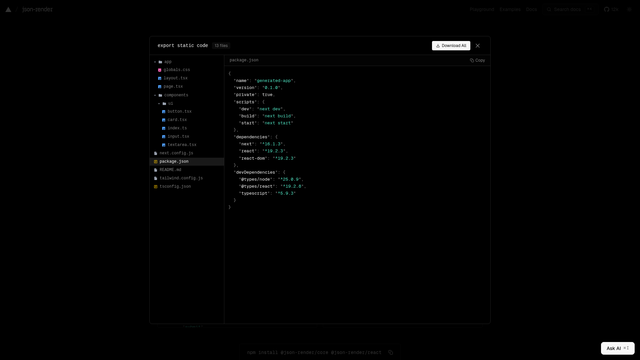Click the next.config.js document icon

[156, 153]
